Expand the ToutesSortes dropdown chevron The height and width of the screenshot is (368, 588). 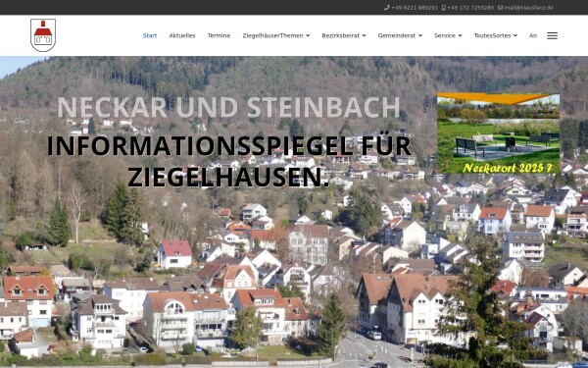[515, 35]
